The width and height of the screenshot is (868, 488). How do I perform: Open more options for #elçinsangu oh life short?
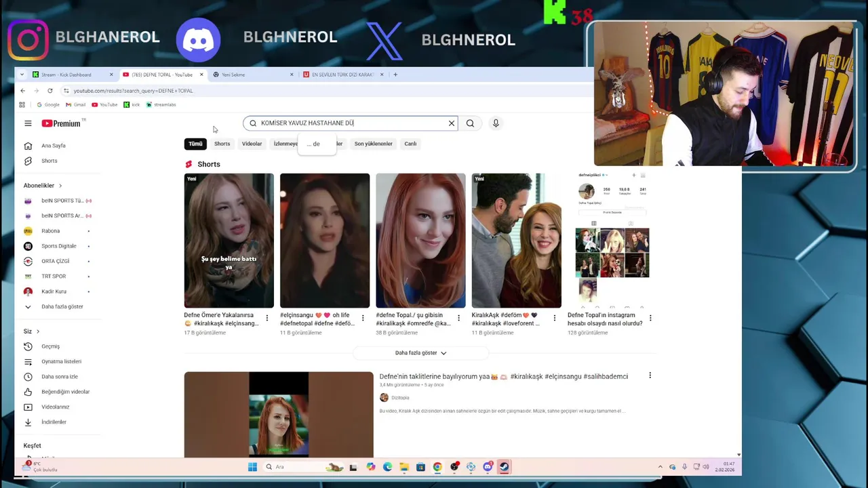(x=362, y=318)
